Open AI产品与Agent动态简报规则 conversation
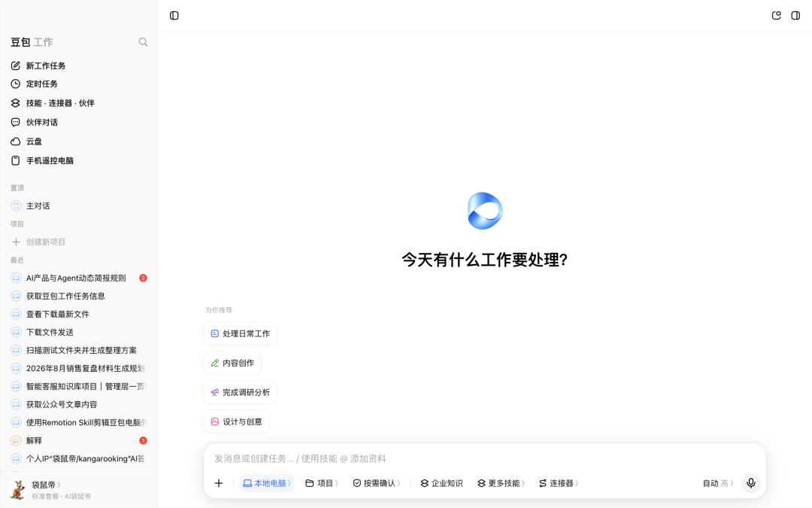Viewport: 812px width, 508px height. point(79,278)
